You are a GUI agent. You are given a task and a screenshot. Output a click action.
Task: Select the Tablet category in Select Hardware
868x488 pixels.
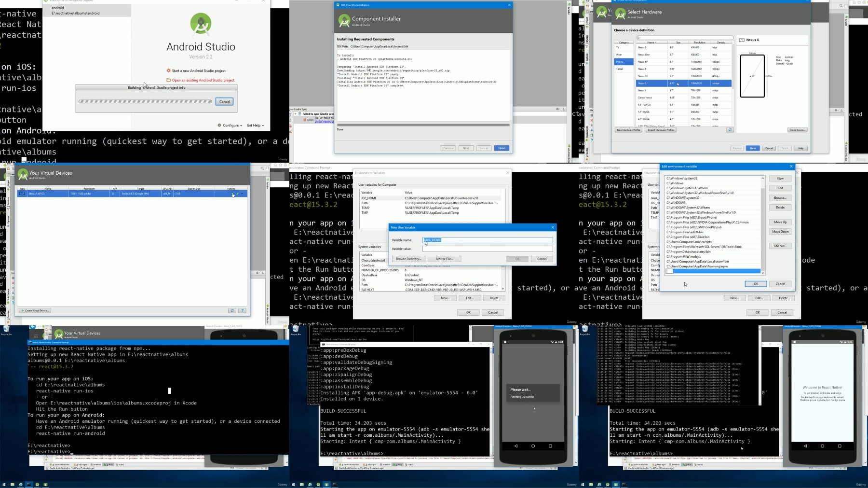pyautogui.click(x=624, y=69)
